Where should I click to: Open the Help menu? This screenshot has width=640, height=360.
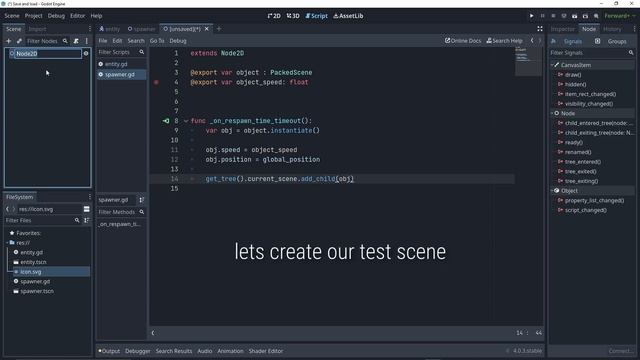pos(96,16)
